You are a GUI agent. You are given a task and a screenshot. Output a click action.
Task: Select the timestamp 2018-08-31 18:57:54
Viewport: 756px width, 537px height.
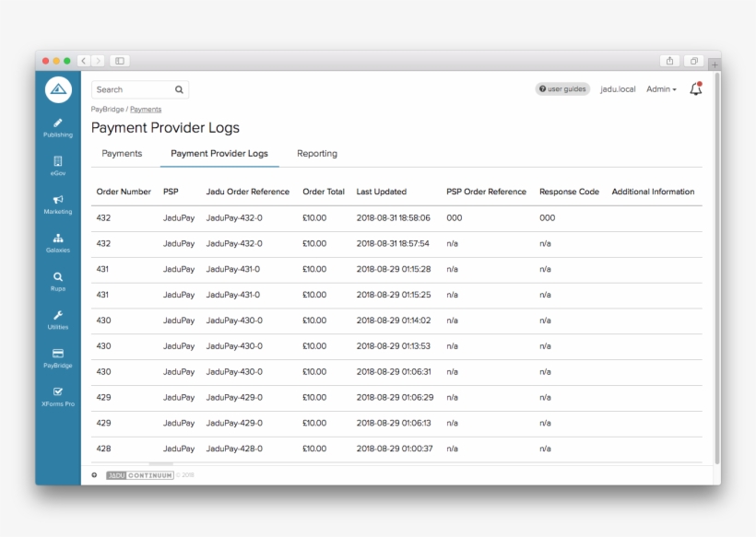393,244
